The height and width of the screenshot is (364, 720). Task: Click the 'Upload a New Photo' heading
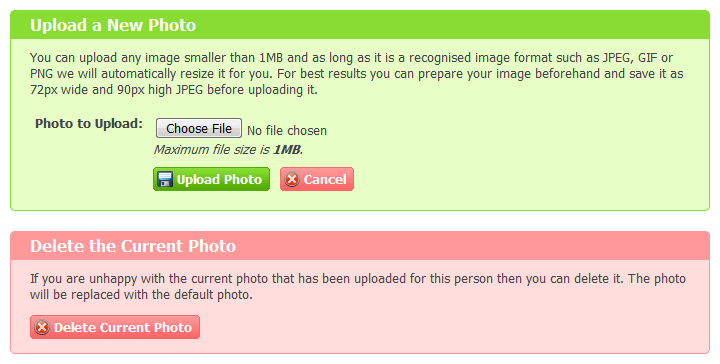click(x=113, y=25)
